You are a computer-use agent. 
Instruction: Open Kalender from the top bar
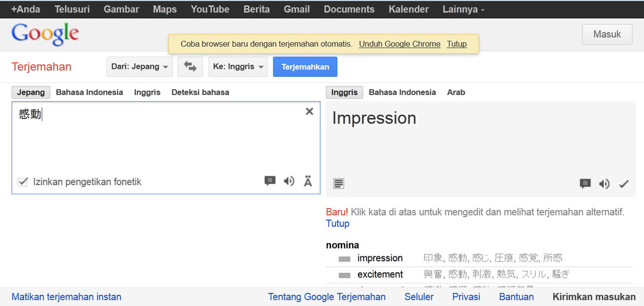tap(409, 9)
